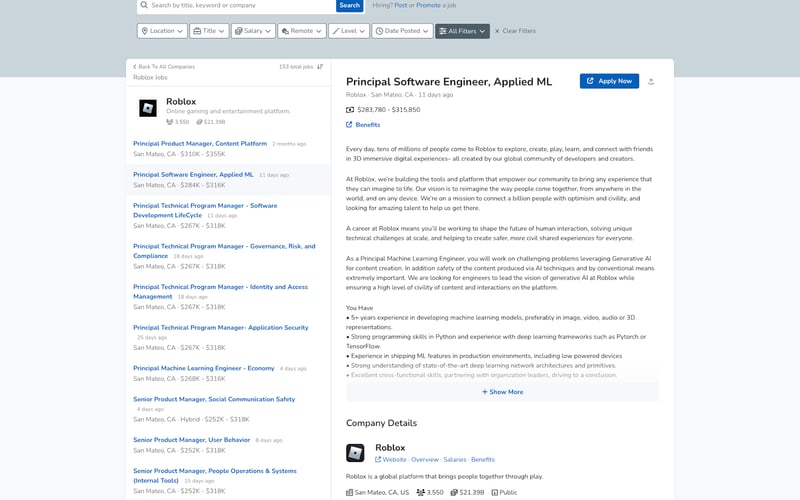The height and width of the screenshot is (500, 800).
Task: Open the Location filter dropdown
Action: point(162,31)
